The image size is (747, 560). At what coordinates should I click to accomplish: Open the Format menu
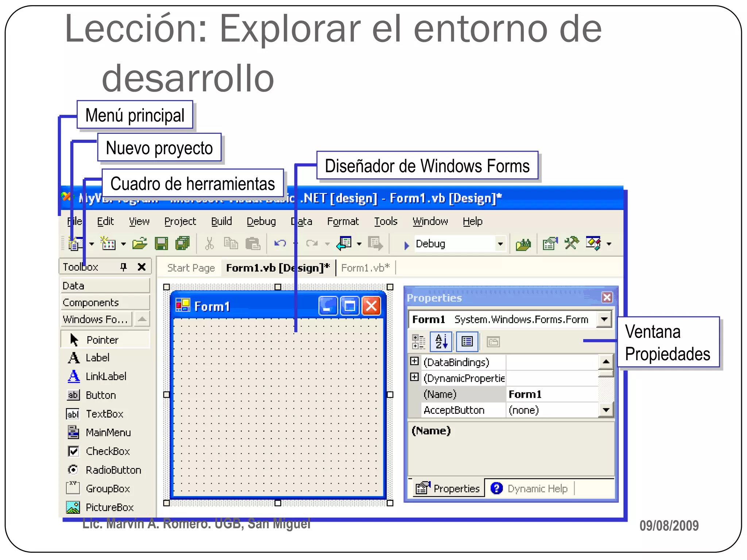343,221
